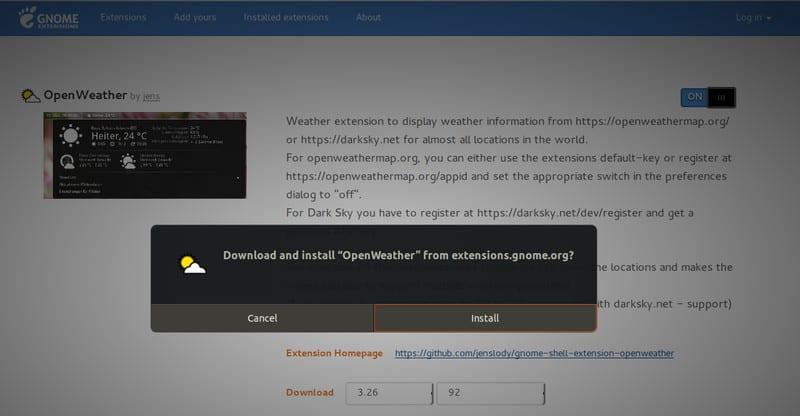Expand the Log in menu

point(753,18)
